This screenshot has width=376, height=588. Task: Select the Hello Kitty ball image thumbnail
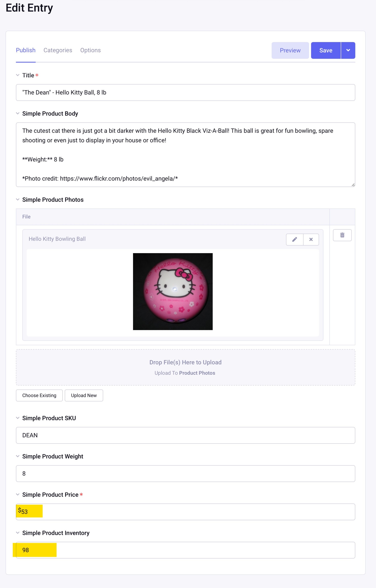click(173, 291)
